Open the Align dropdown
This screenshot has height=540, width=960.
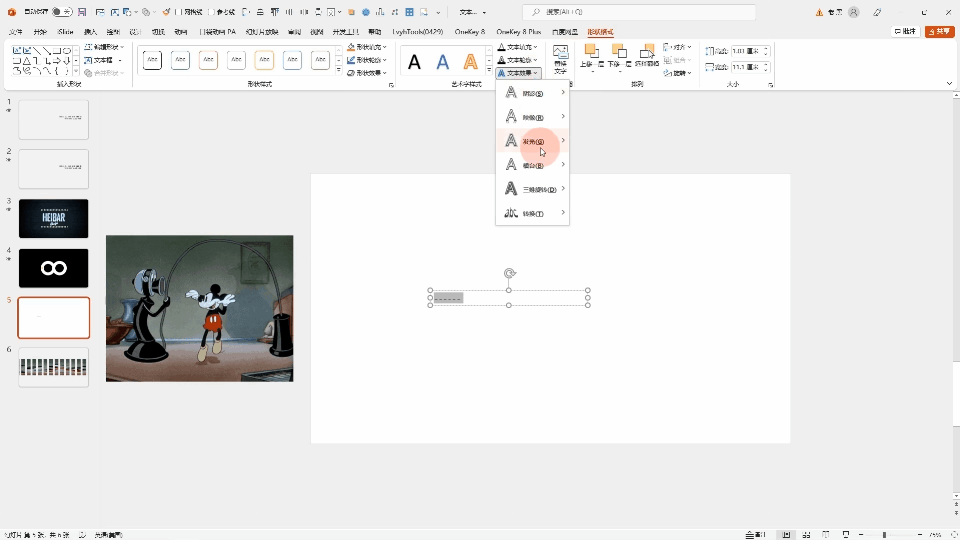(x=677, y=47)
